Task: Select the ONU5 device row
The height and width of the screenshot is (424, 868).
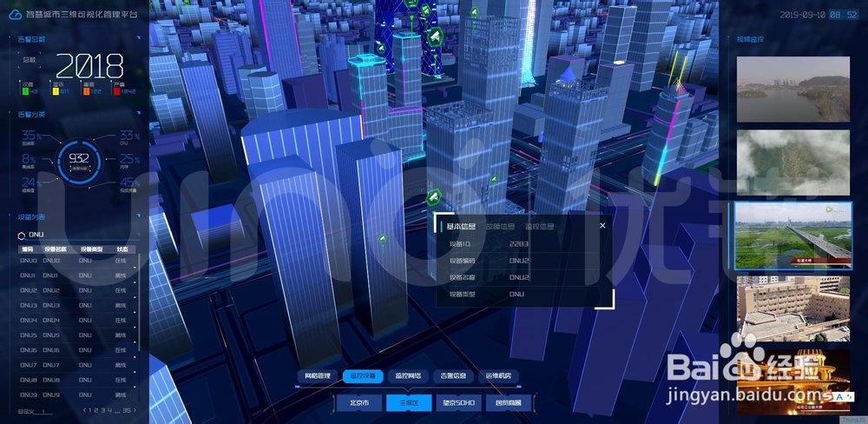Action: coord(76,335)
